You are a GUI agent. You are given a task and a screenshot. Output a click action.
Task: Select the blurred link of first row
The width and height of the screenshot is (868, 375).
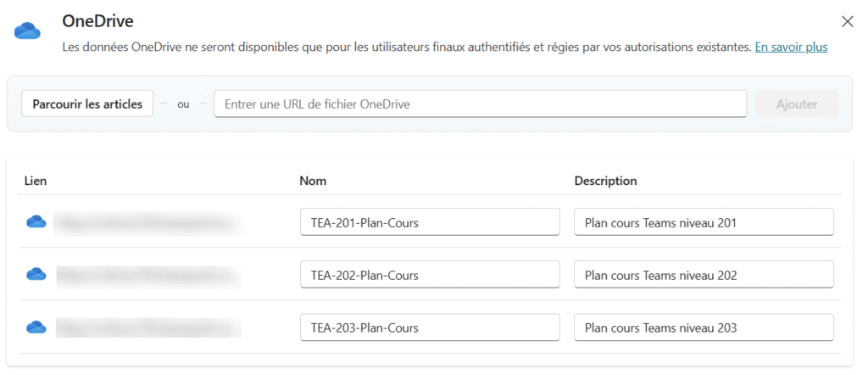pyautogui.click(x=144, y=223)
